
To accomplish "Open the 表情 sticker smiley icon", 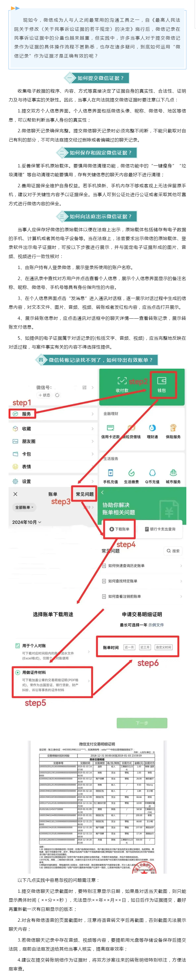I will click(15, 466).
